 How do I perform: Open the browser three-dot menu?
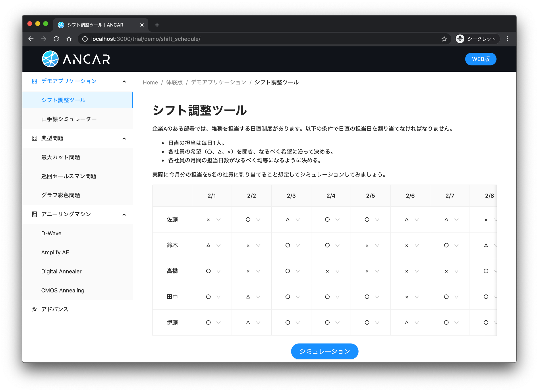pyautogui.click(x=507, y=39)
